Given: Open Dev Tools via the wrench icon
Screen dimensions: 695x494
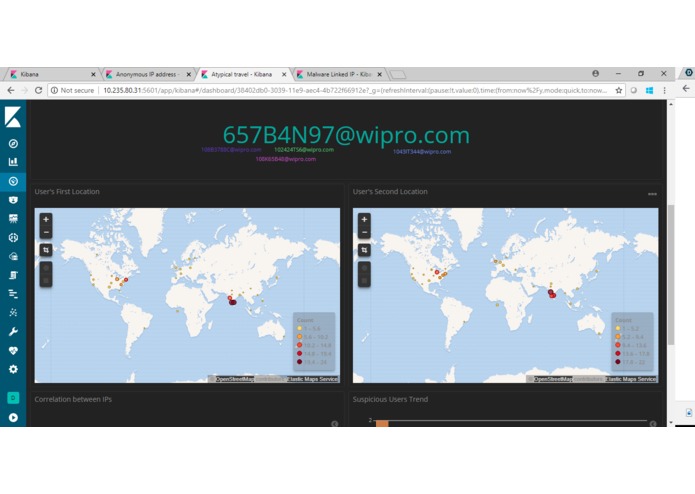Looking at the screenshot, I should tap(13, 331).
